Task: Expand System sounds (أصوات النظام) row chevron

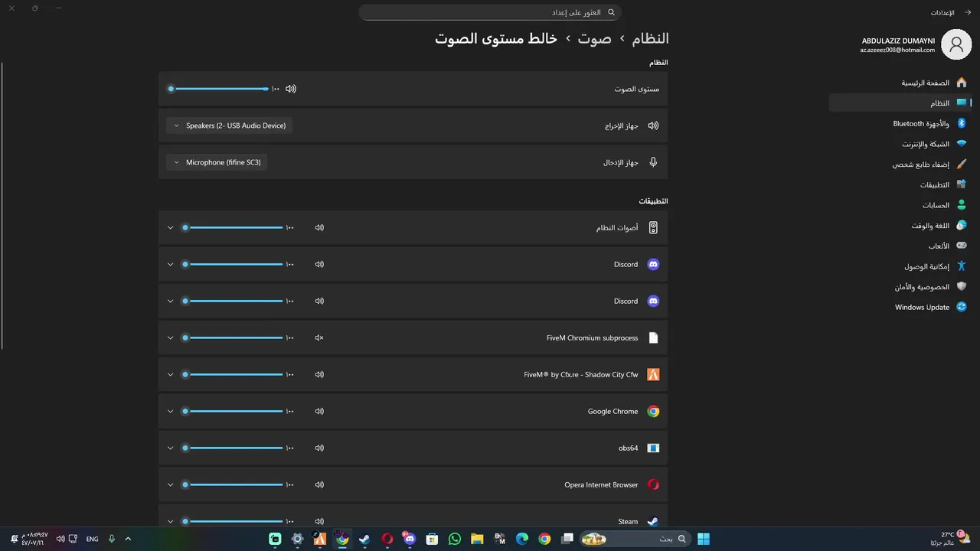Action: [171, 227]
